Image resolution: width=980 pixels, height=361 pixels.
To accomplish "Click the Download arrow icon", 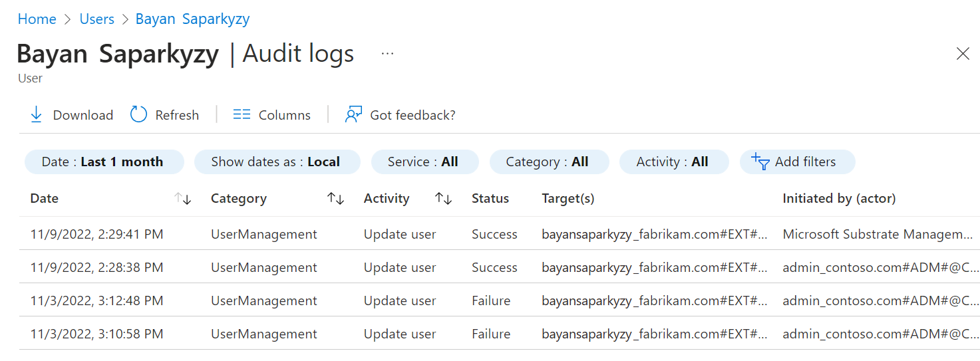I will coord(36,115).
